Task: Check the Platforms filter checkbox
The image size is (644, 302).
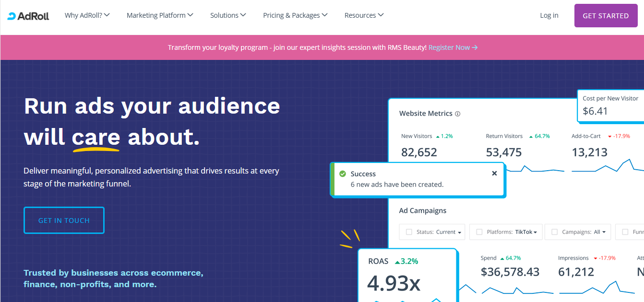Action: [479, 232]
